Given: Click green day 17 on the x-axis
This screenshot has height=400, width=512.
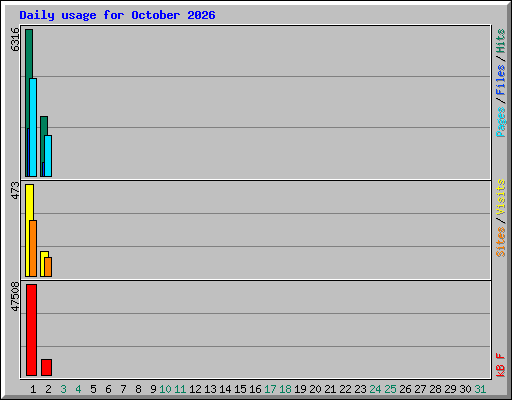Looking at the screenshot, I should [270, 389].
